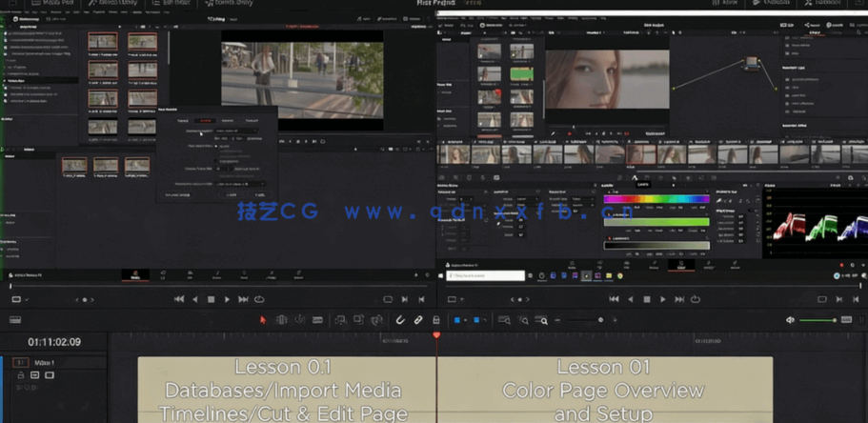Image resolution: width=868 pixels, height=423 pixels.
Task: Open the Sound Library panel tab
Action: point(232,3)
